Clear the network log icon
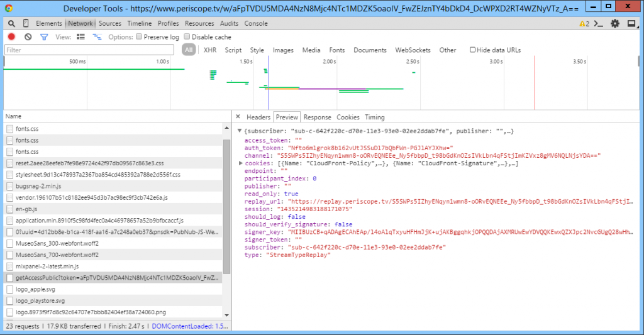 coord(28,37)
